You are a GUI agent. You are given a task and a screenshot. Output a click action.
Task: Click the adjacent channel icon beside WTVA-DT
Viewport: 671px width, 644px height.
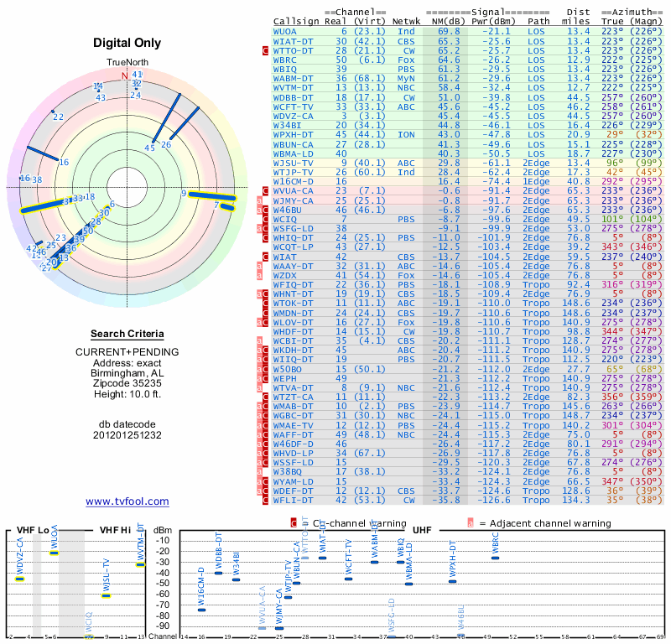(x=259, y=388)
